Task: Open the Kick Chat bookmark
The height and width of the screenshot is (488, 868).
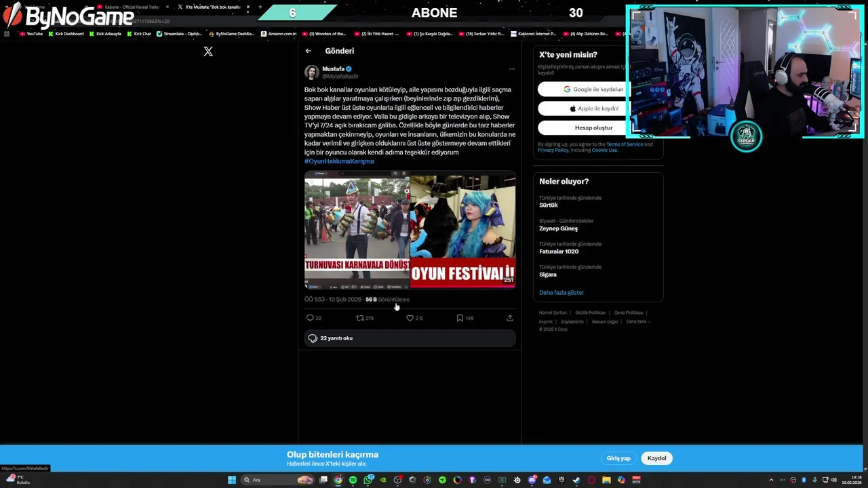Action: pyautogui.click(x=139, y=33)
